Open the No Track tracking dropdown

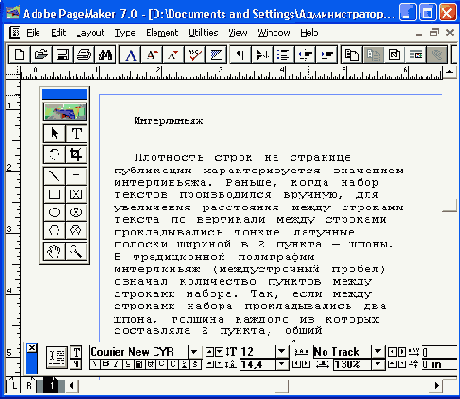coord(378,351)
